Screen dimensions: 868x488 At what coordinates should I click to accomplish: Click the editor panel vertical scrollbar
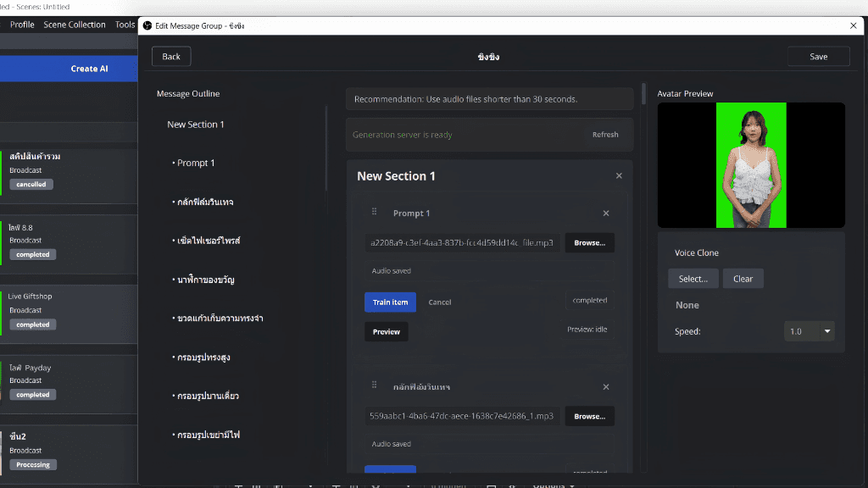(x=643, y=94)
